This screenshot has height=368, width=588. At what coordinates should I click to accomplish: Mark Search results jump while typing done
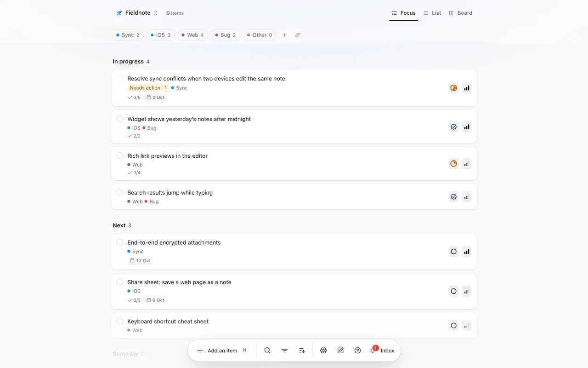click(x=120, y=192)
